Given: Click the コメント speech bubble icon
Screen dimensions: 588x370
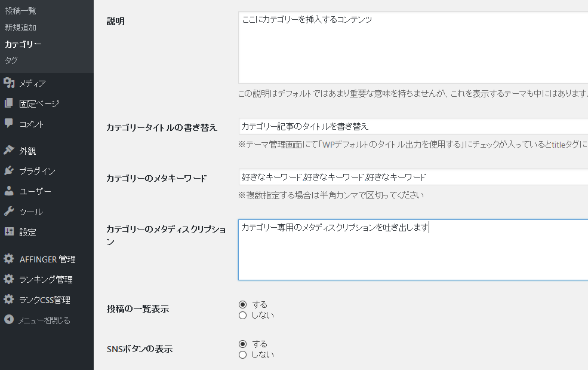Looking at the screenshot, I should coord(9,123).
